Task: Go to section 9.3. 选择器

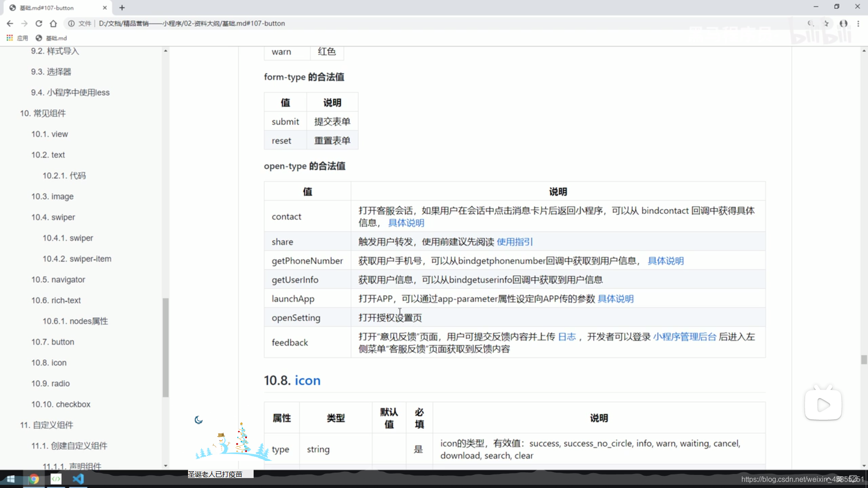Action: (x=51, y=72)
